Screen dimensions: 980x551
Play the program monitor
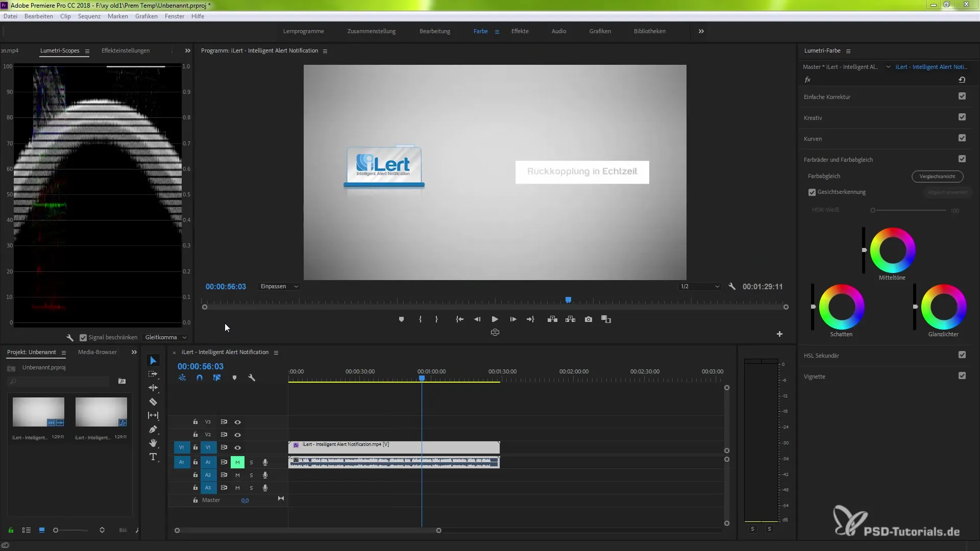pyautogui.click(x=495, y=319)
